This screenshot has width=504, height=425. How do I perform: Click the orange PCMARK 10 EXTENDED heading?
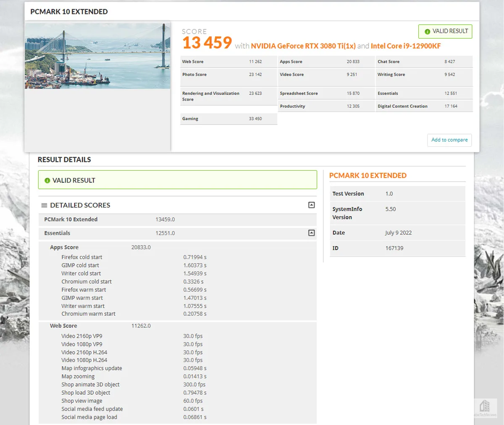pos(368,176)
